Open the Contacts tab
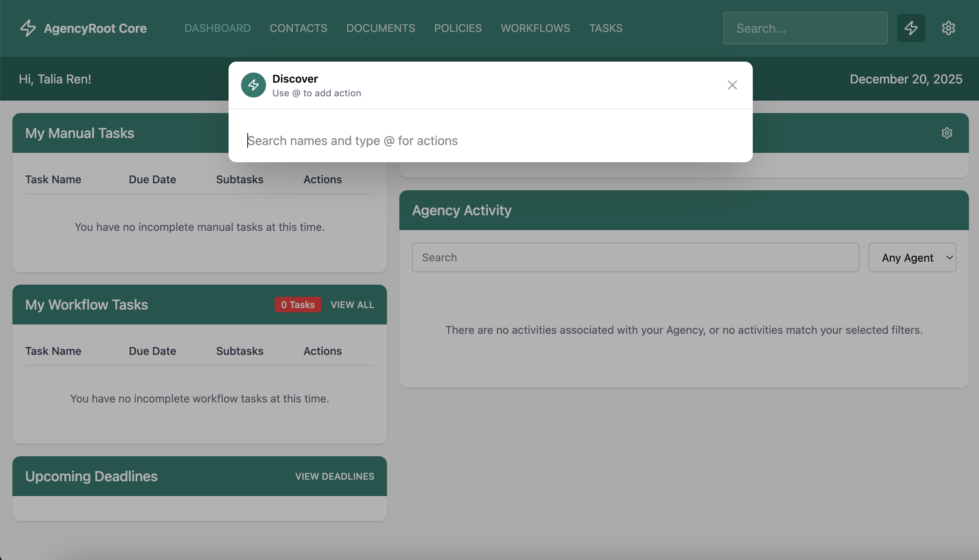Viewport: 979px width, 560px height. 298,28
